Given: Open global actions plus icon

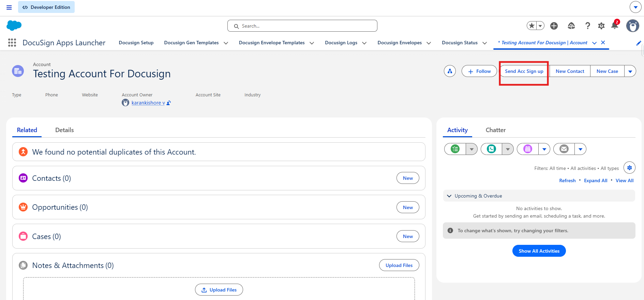Looking at the screenshot, I should coord(554,26).
